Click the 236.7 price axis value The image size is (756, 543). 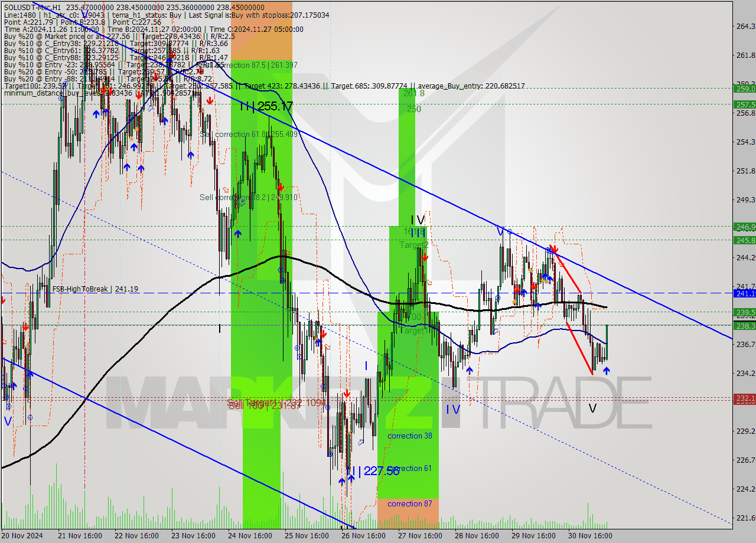point(745,344)
